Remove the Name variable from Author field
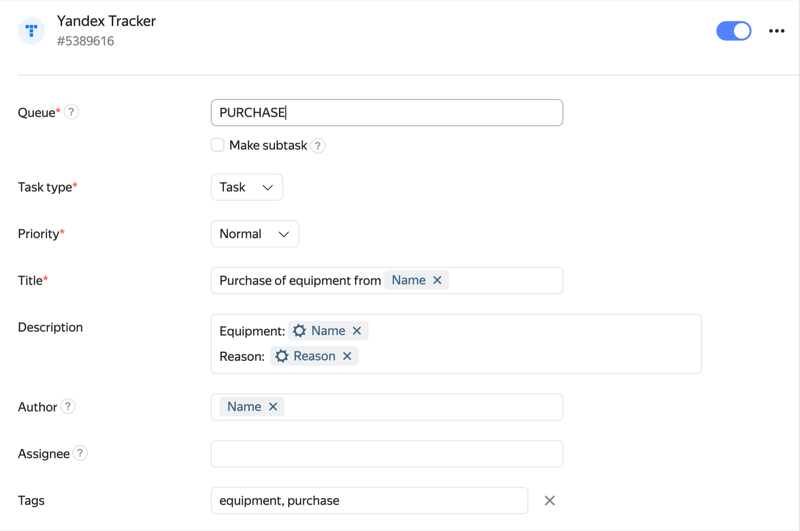The height and width of the screenshot is (531, 800). coord(273,407)
